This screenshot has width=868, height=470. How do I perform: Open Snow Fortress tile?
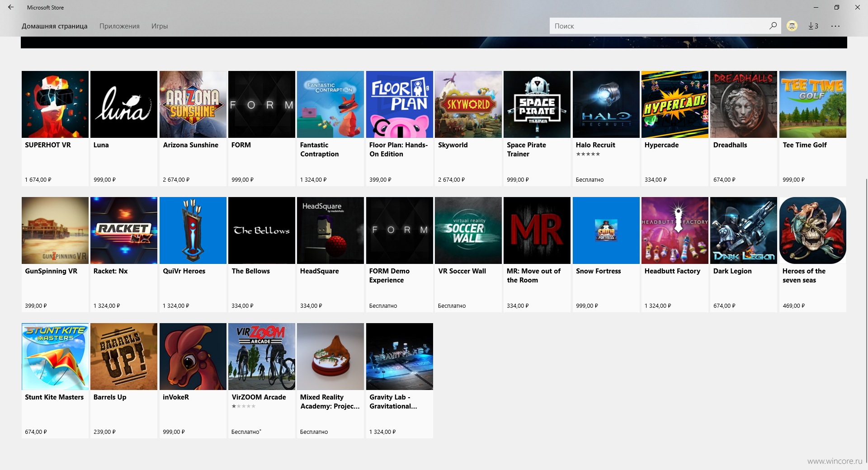[x=606, y=254]
